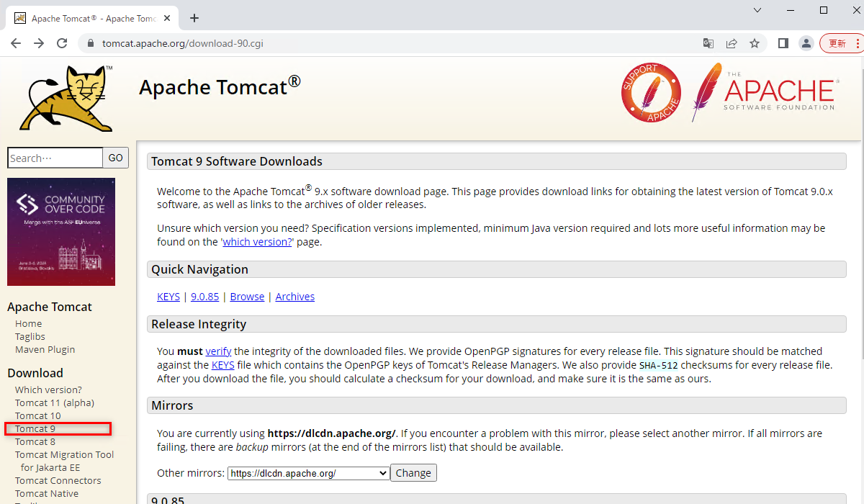This screenshot has width=864, height=504.
Task: Click into the Search input field
Action: click(x=55, y=158)
